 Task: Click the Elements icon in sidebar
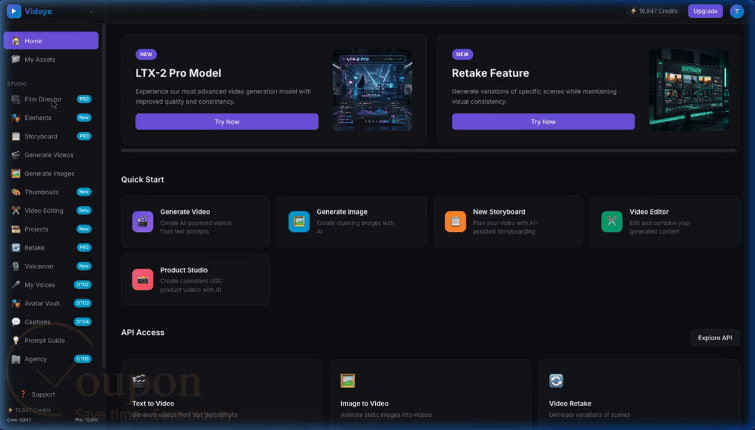tap(16, 117)
